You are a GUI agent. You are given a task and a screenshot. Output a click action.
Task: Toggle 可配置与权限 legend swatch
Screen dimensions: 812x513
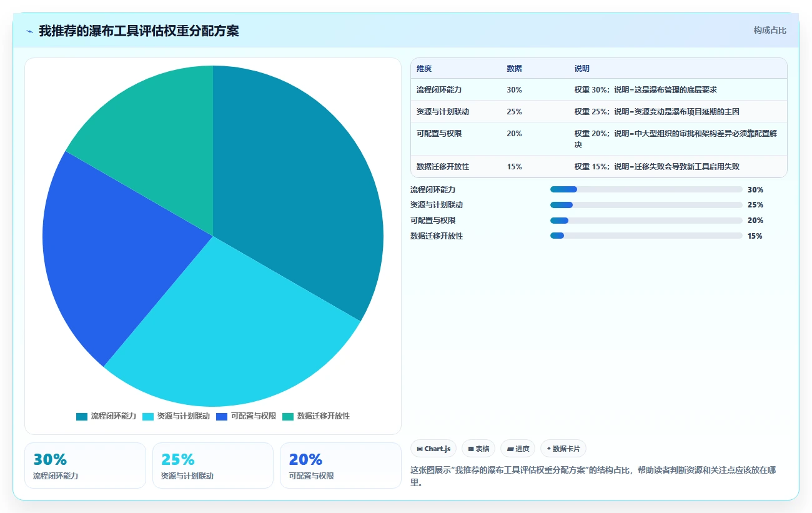222,416
